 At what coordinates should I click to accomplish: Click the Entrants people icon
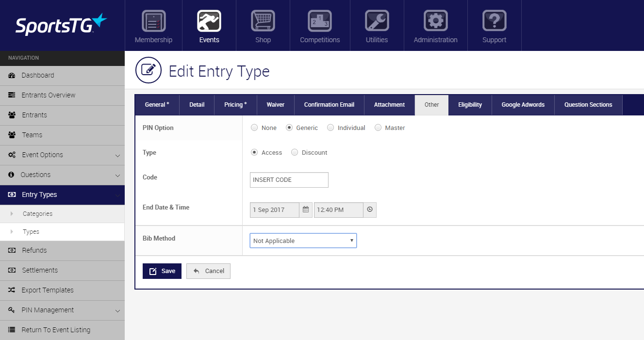(x=12, y=115)
